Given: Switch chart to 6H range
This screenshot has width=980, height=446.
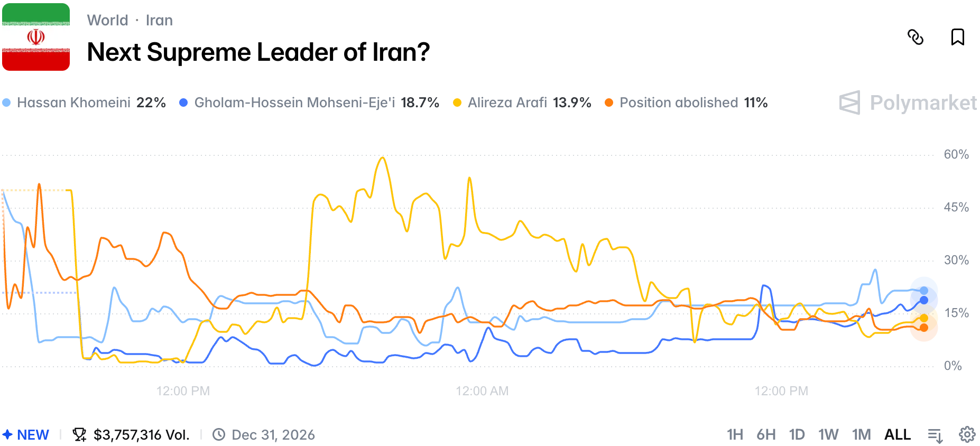Looking at the screenshot, I should pyautogui.click(x=766, y=434).
